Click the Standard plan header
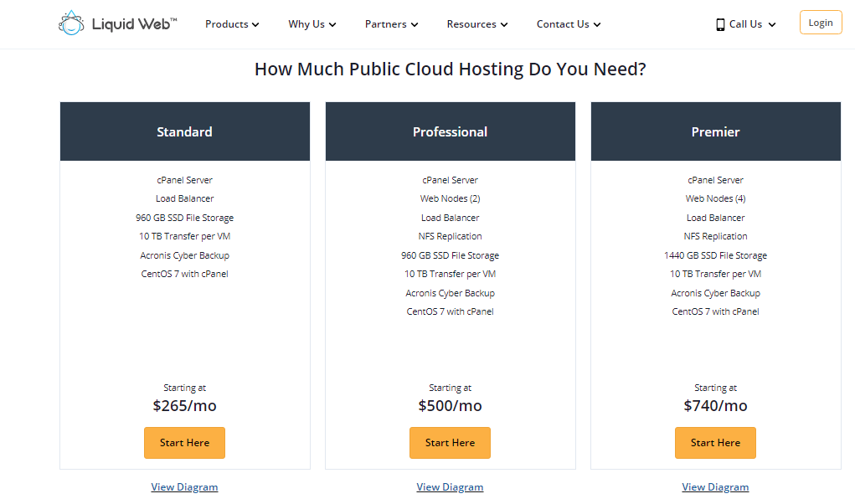The height and width of the screenshot is (504, 855). tap(185, 131)
